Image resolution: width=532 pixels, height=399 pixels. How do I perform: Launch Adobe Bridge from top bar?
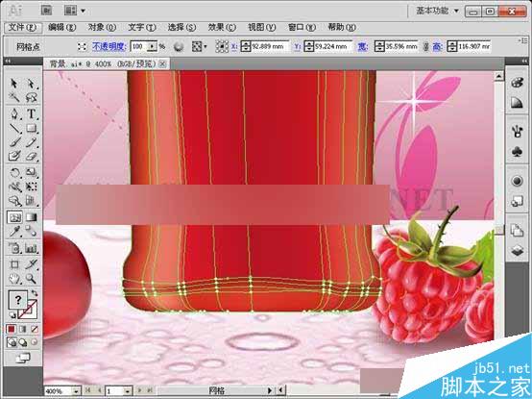46,11
